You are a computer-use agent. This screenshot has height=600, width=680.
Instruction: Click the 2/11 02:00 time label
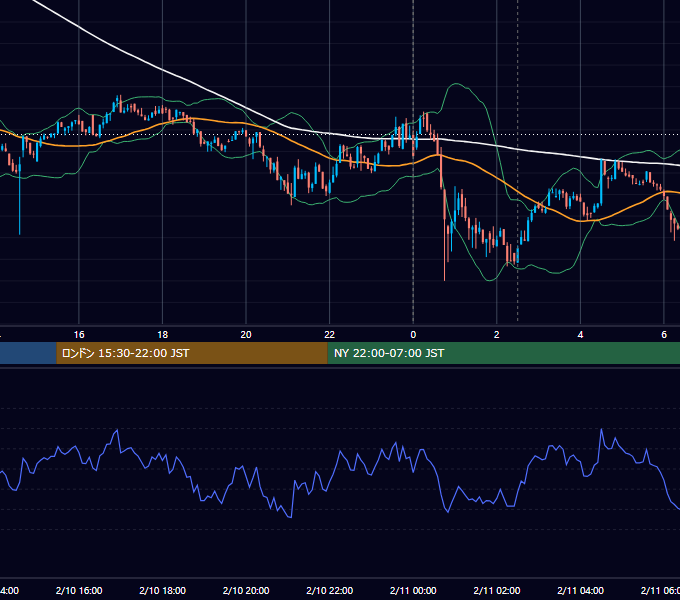pos(497,590)
